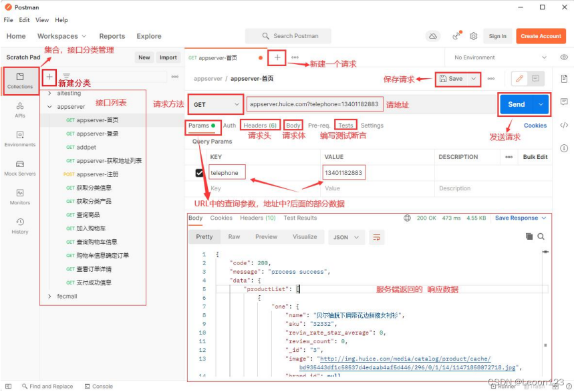This screenshot has width=574, height=392.
Task: Open the File menu
Action: tap(8, 20)
